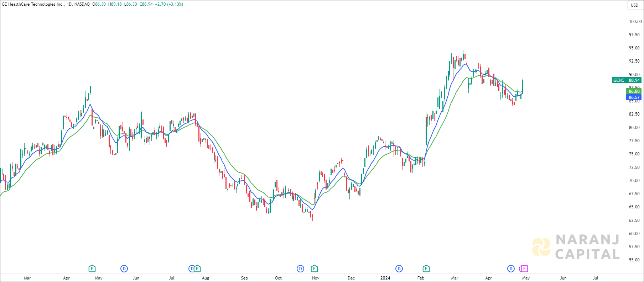Screen dimensions: 644x282
Task: Click the change value +2.70 (+3.13%)
Action: pyautogui.click(x=169, y=4)
